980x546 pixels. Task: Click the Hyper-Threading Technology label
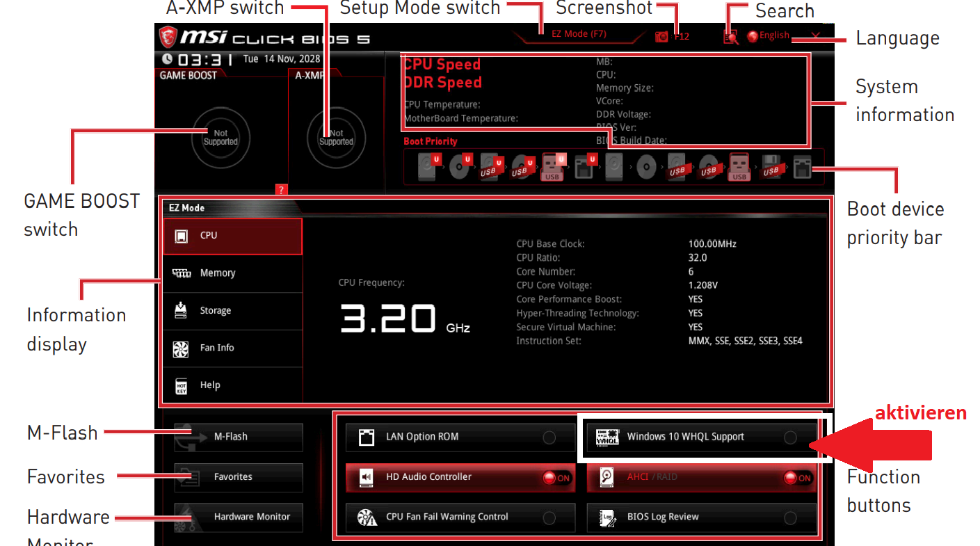pos(577,313)
